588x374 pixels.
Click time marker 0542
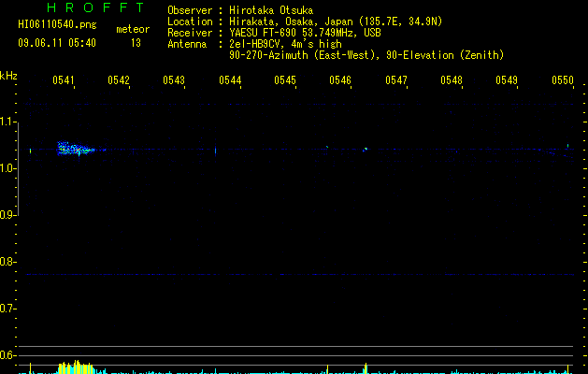(119, 80)
